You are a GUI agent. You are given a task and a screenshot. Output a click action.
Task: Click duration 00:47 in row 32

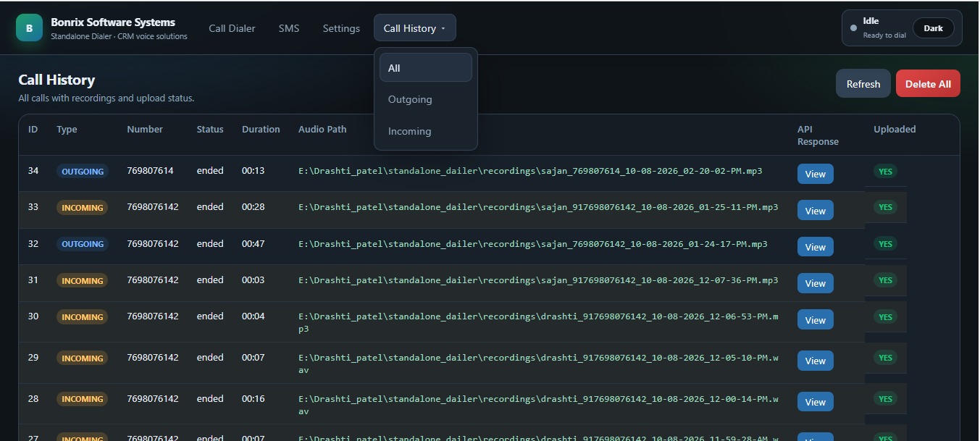click(254, 243)
